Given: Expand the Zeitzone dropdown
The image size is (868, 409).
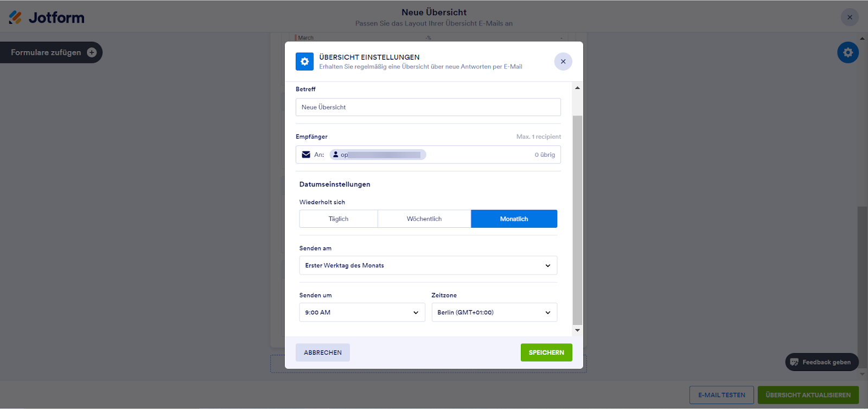Looking at the screenshot, I should [x=494, y=312].
